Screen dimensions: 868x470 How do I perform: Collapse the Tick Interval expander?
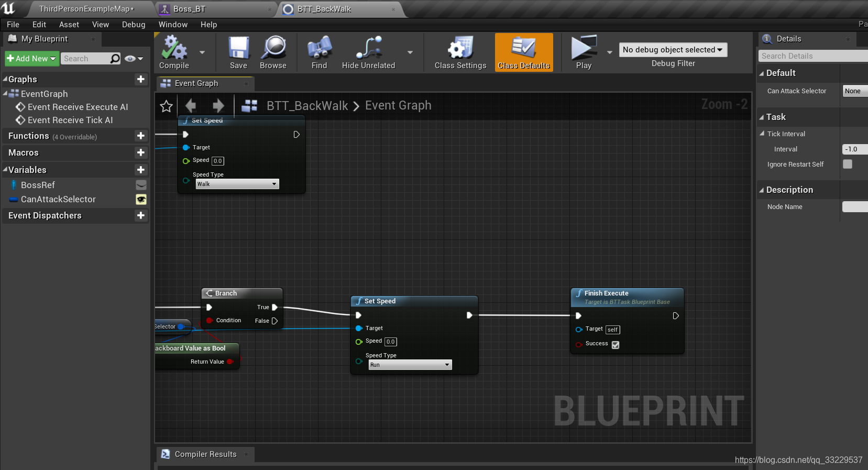762,134
